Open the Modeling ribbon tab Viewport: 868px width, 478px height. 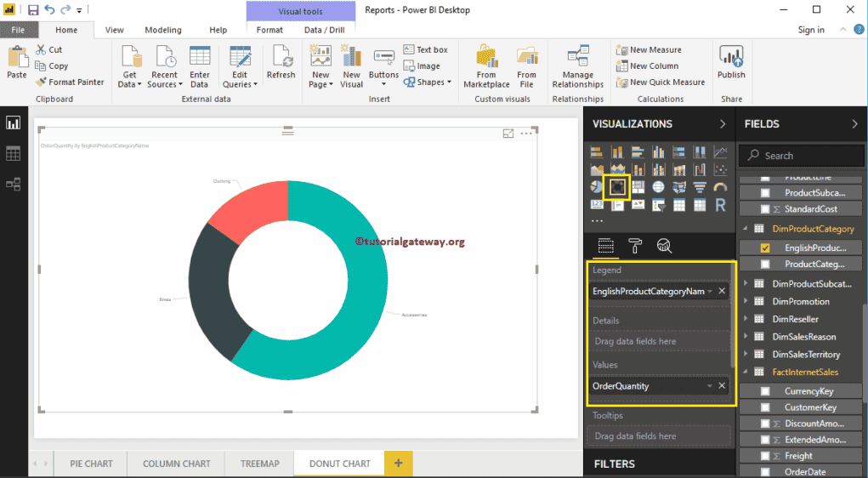pyautogui.click(x=163, y=30)
